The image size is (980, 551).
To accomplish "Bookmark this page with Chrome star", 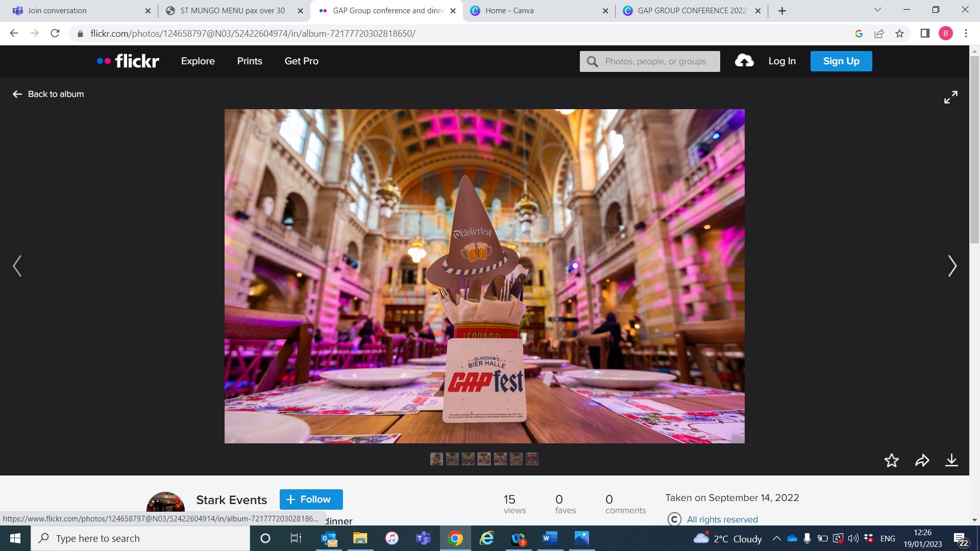I will point(899,34).
